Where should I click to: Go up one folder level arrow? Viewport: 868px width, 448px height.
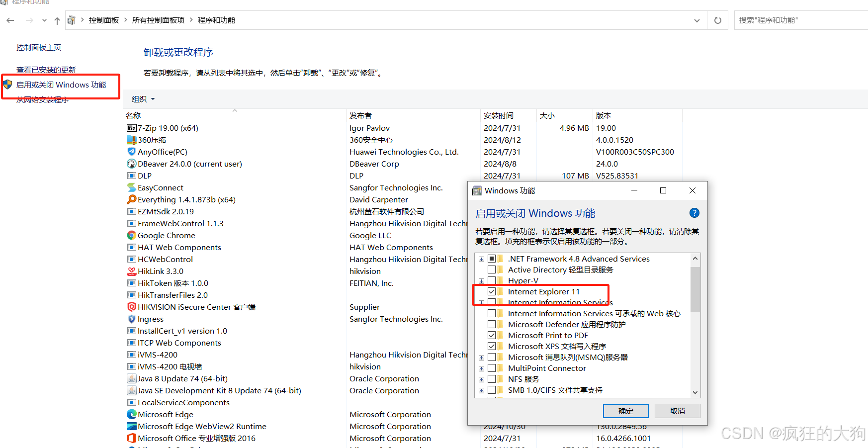pos(57,20)
